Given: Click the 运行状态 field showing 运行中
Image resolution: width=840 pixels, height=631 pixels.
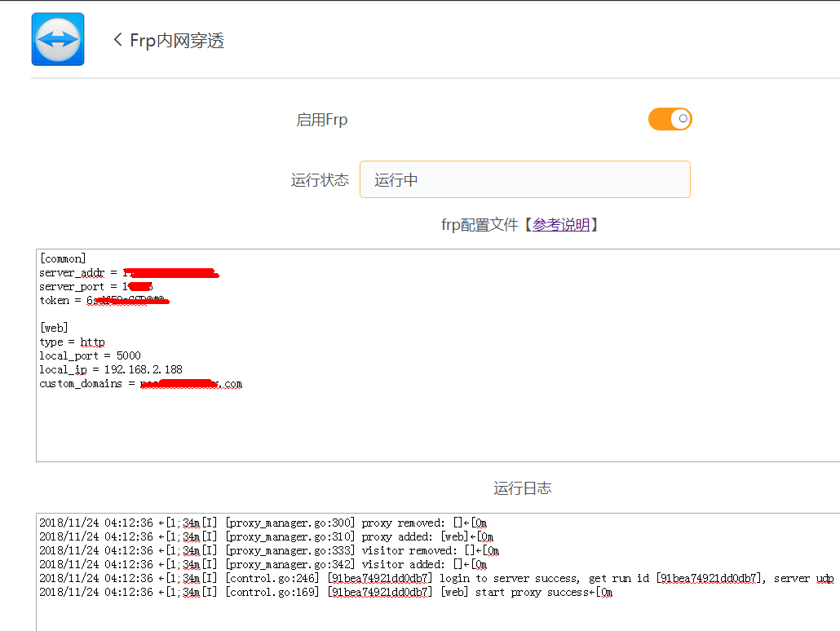Looking at the screenshot, I should point(525,179).
